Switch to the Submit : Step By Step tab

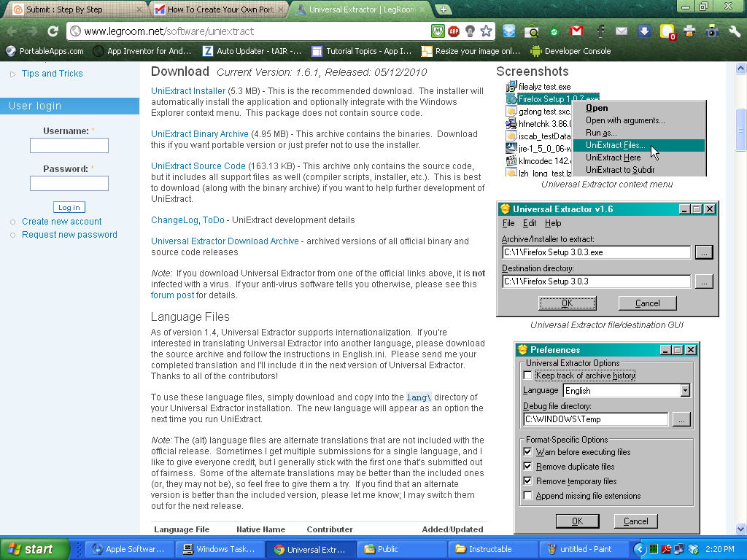pyautogui.click(x=76, y=9)
